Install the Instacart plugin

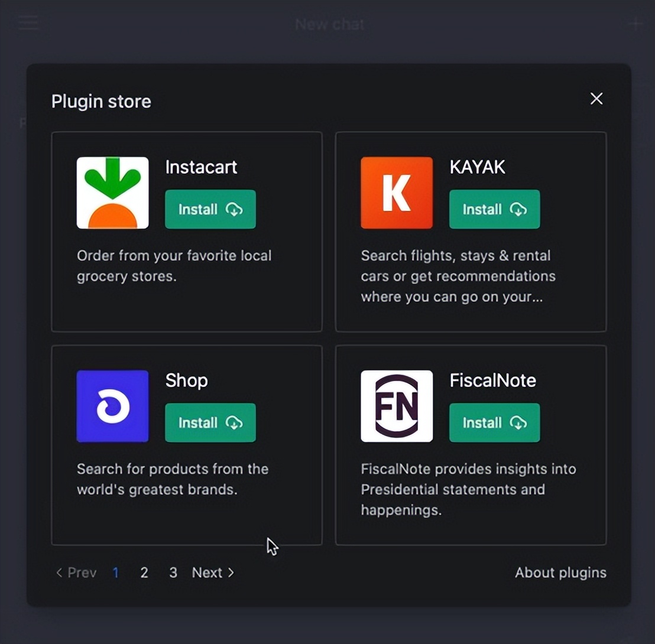[210, 209]
